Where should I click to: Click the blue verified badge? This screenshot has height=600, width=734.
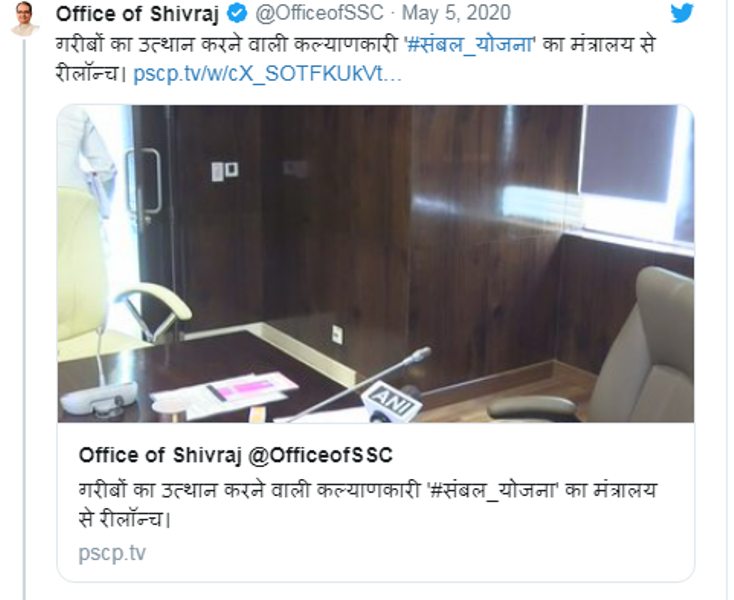[237, 13]
